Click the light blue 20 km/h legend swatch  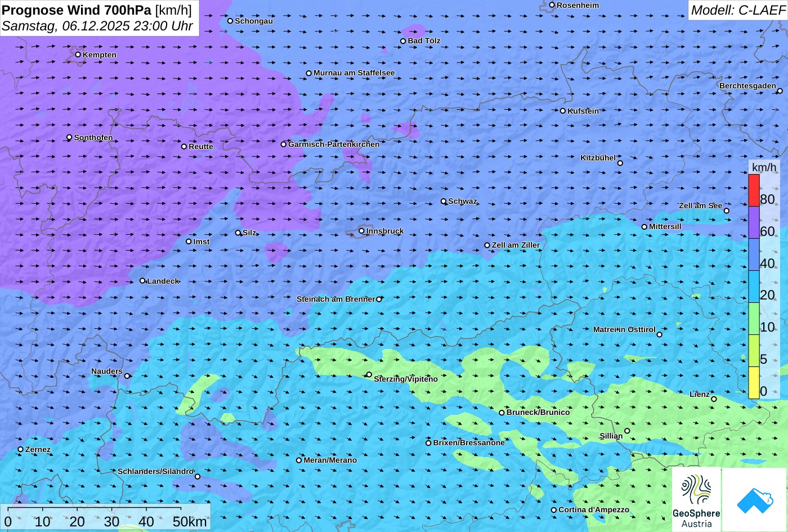tap(754, 287)
